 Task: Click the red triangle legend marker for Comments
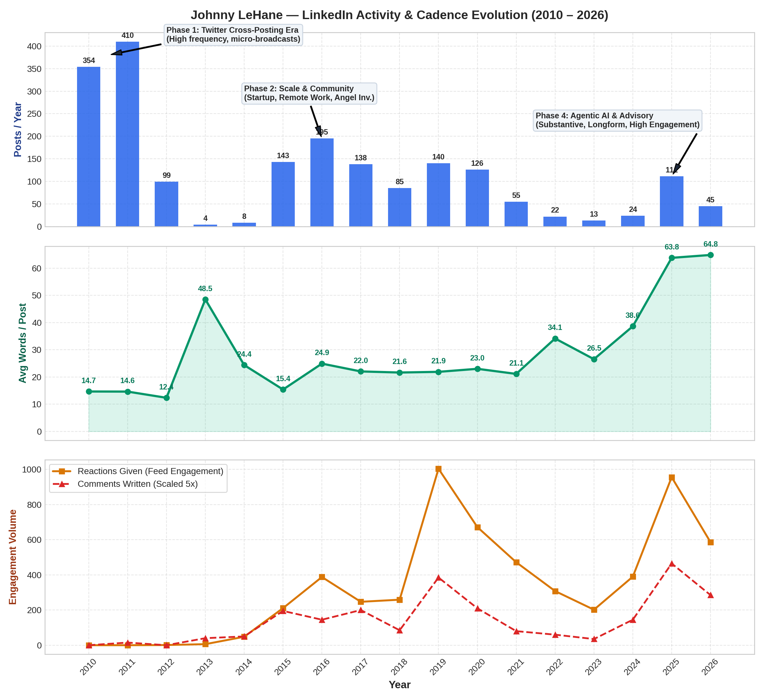click(x=62, y=484)
